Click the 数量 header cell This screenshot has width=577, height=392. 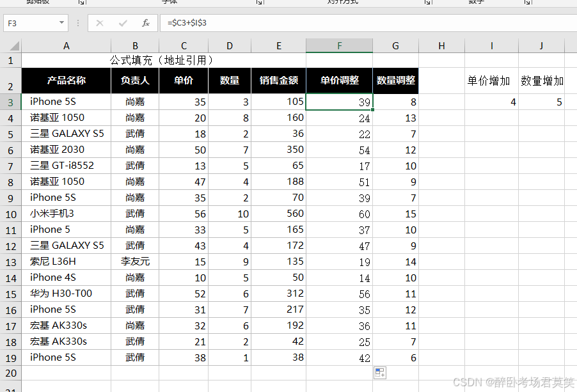coord(230,81)
